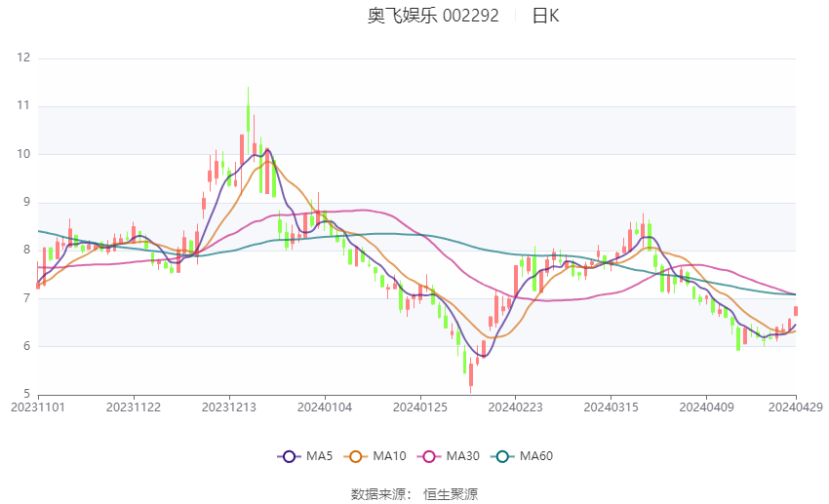
Task: Click the 恒生聚源 data source text
Action: pyautogui.click(x=451, y=495)
